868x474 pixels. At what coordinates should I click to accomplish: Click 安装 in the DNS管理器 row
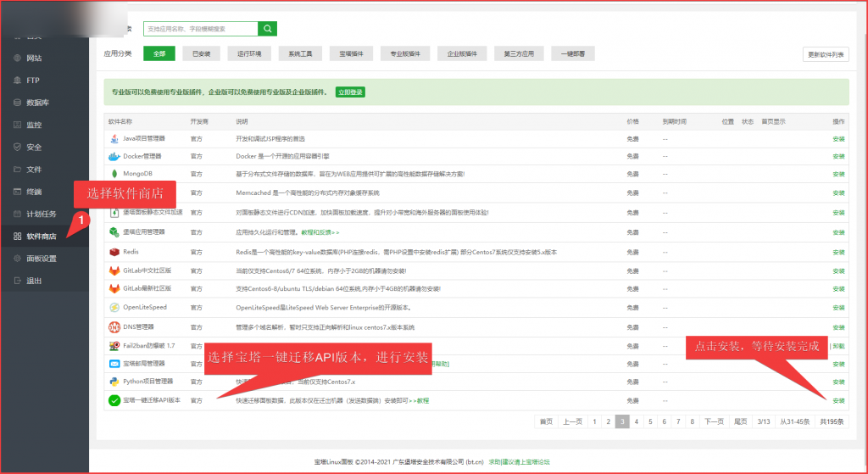tap(838, 328)
